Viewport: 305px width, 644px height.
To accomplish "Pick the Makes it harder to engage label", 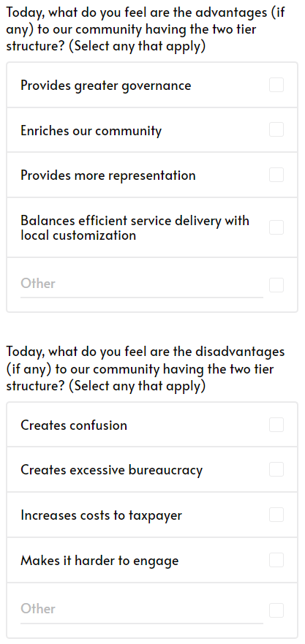I will 99,561.
